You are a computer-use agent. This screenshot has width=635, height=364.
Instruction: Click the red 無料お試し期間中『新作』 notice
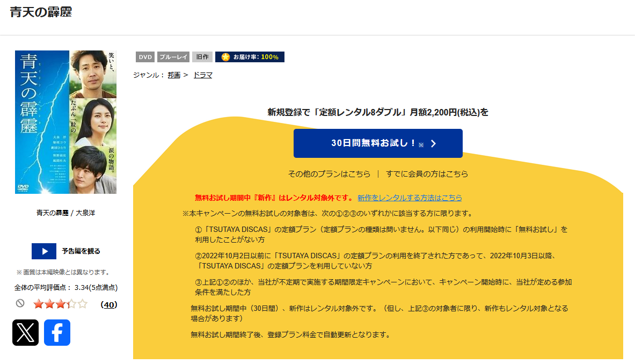(274, 198)
